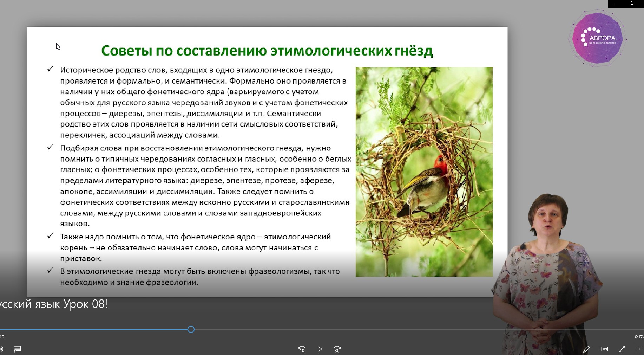Click the volume speaker icon
The image size is (644, 355).
2,349
